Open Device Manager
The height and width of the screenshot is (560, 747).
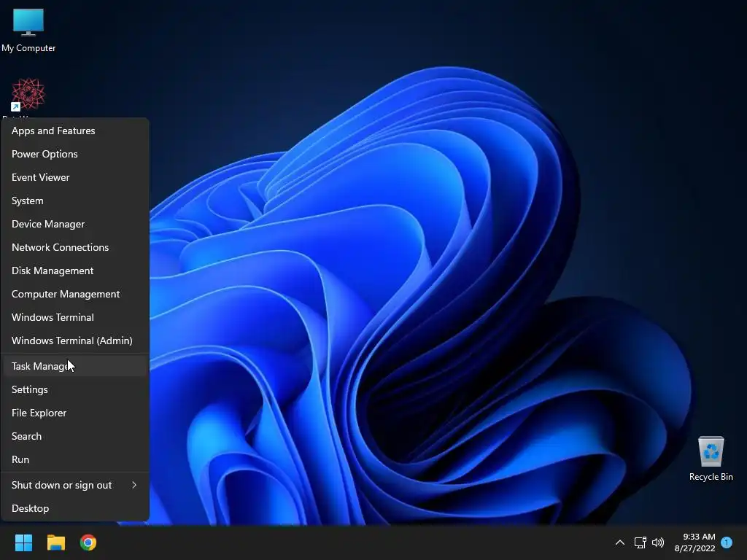[x=75, y=224]
